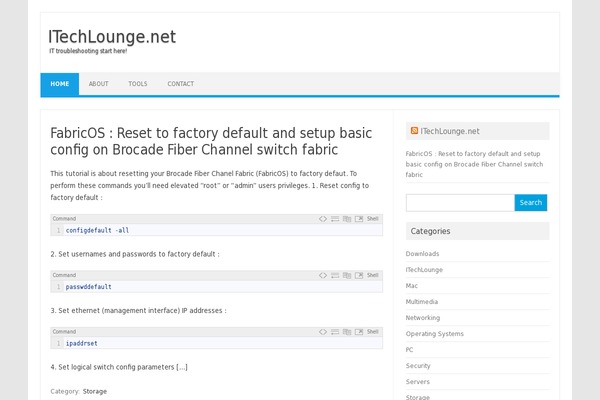The height and width of the screenshot is (400, 600).
Task: Click '3. Set ethernet (management interface)' text
Action: pos(139,310)
